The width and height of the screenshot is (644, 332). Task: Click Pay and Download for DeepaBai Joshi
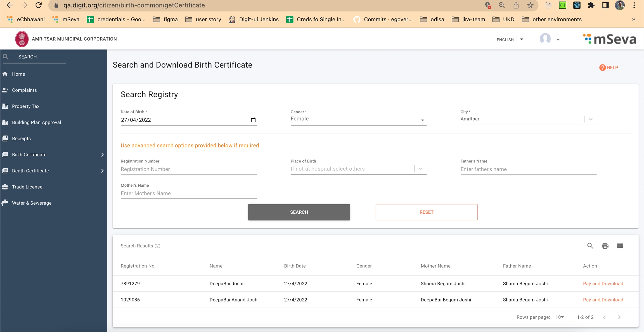[603, 284]
